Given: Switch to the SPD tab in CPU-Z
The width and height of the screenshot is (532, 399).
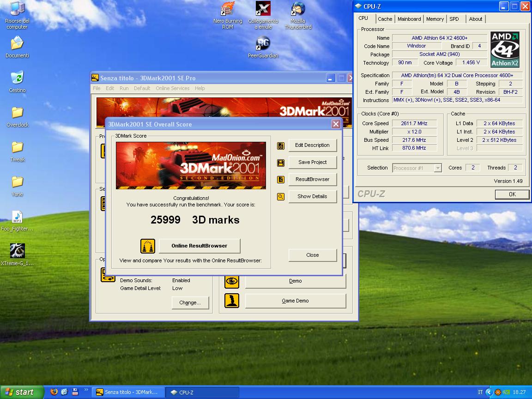Looking at the screenshot, I should click(x=454, y=19).
